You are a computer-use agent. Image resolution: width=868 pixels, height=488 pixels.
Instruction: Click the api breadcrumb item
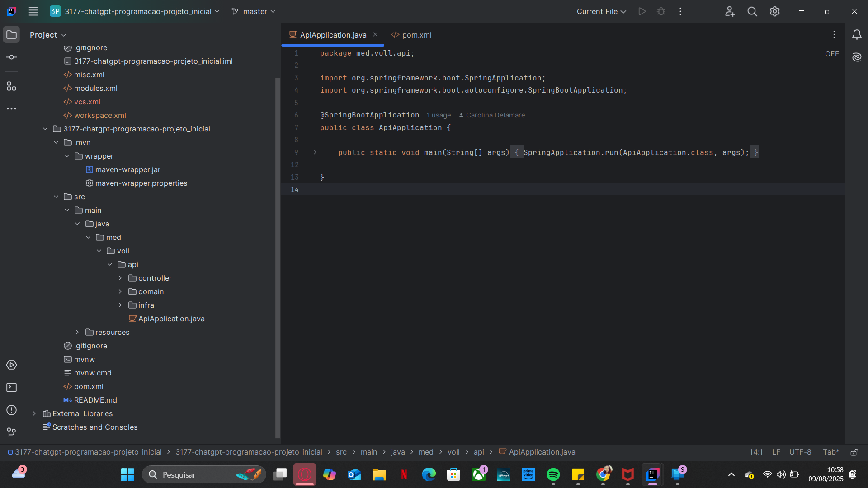tap(479, 452)
